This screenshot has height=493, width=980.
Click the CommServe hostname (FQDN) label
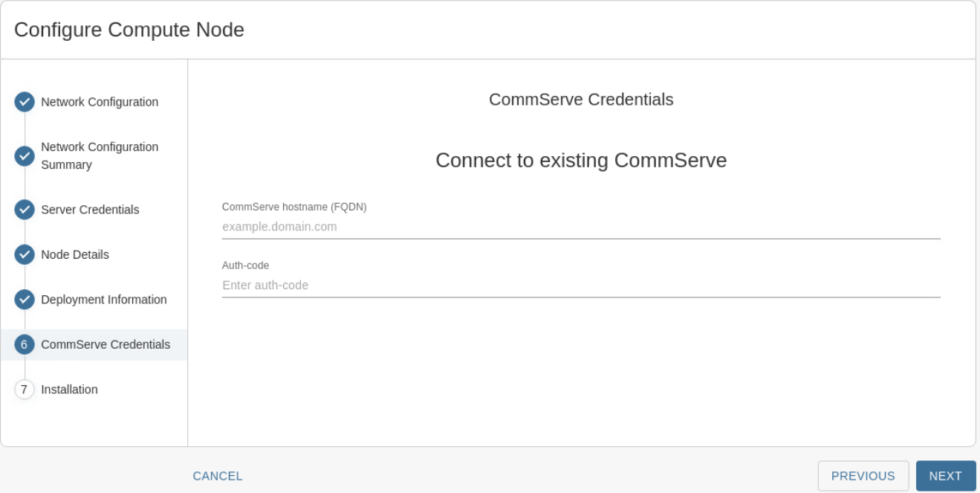pos(294,207)
